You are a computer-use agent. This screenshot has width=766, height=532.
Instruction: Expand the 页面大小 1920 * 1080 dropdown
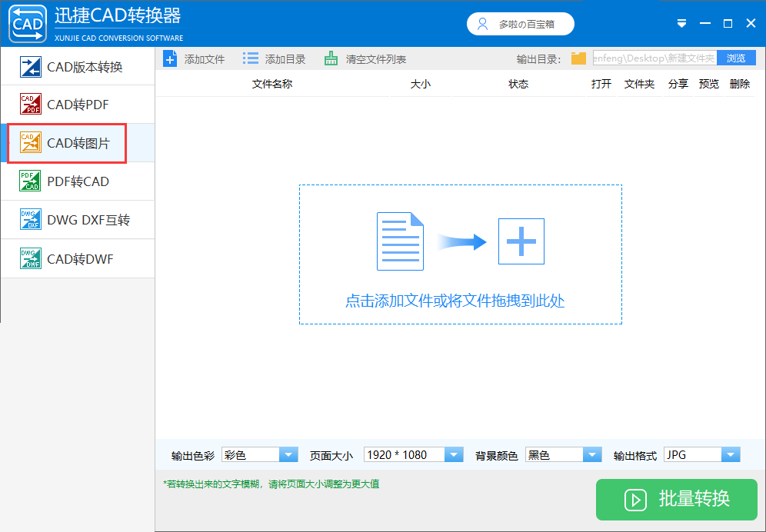[x=413, y=455]
